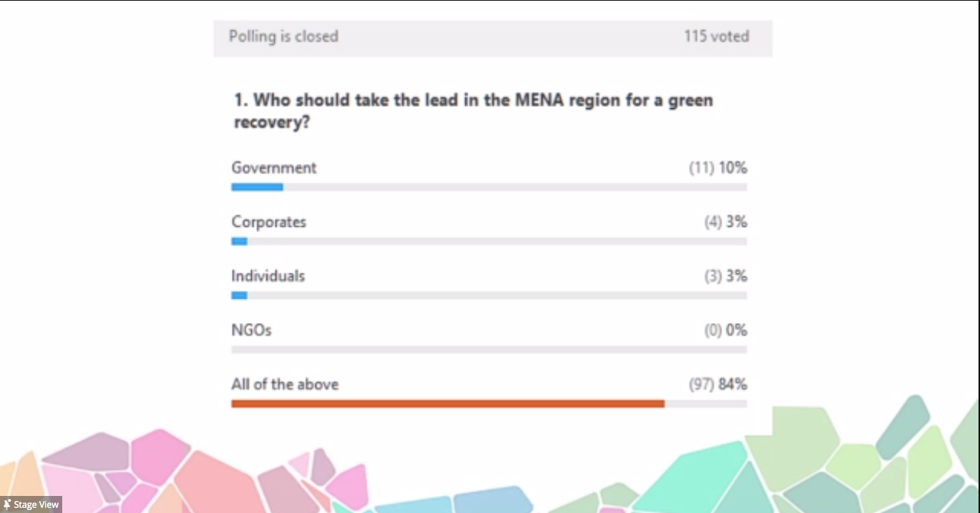Select the Government poll option label
Viewport: 980px width, 513px height.
pos(273,168)
